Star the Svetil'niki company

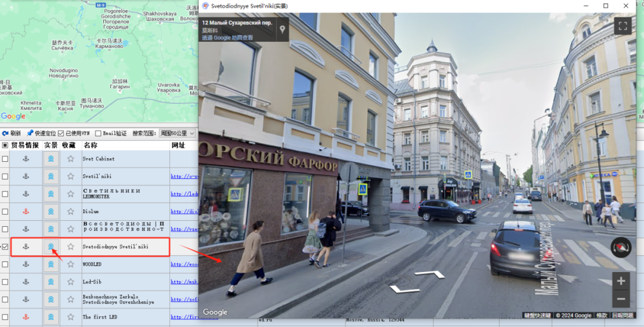click(x=70, y=176)
